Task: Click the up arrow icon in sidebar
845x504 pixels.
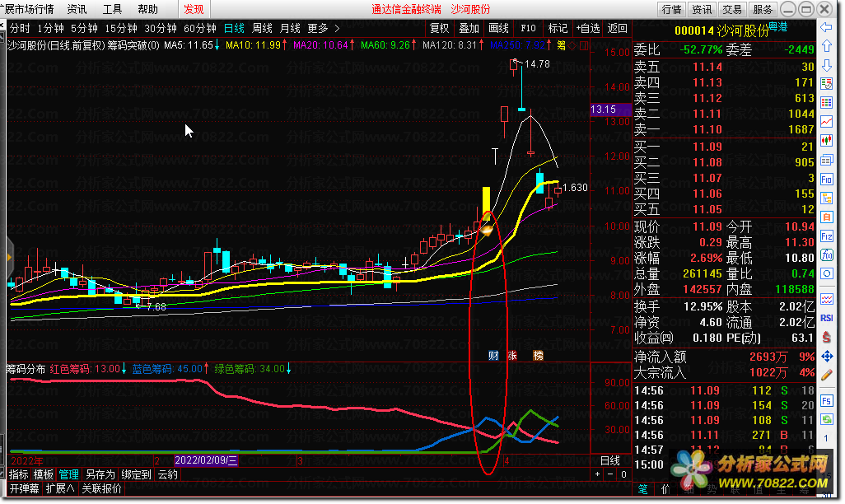Action: pos(826,46)
